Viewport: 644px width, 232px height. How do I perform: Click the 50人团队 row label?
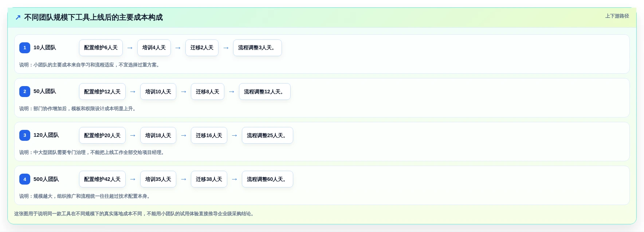coord(45,92)
